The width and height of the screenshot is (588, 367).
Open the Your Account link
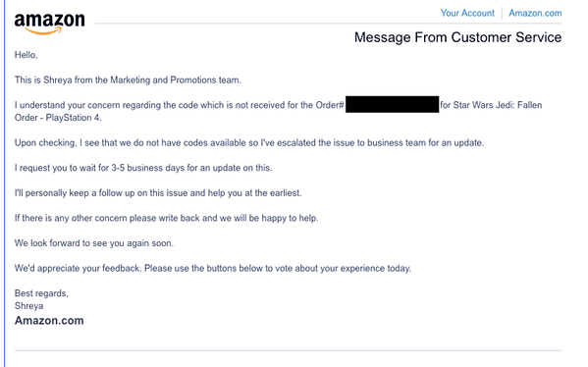click(467, 13)
